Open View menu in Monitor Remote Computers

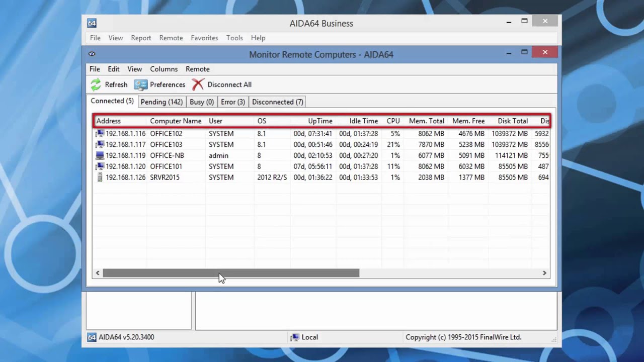pos(134,69)
